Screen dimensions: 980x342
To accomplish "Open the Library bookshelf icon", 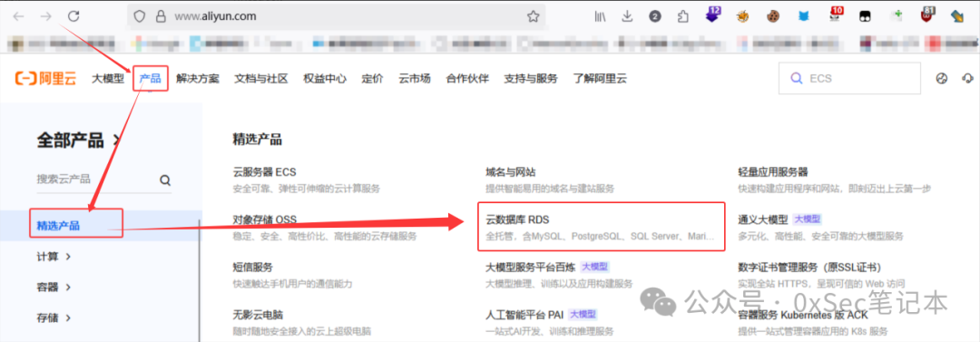I will click(x=601, y=17).
